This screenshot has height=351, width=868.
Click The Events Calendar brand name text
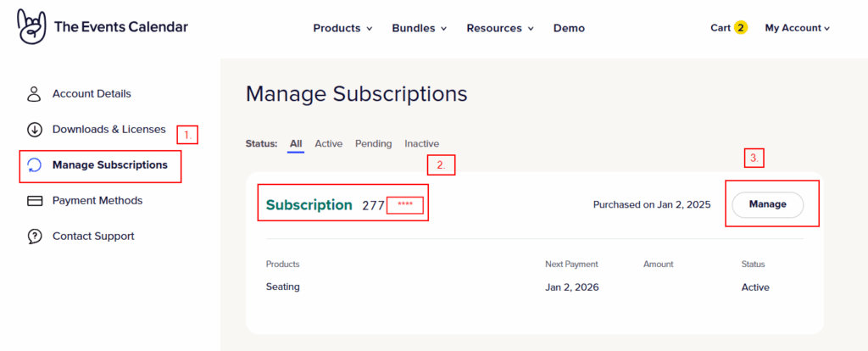[121, 27]
